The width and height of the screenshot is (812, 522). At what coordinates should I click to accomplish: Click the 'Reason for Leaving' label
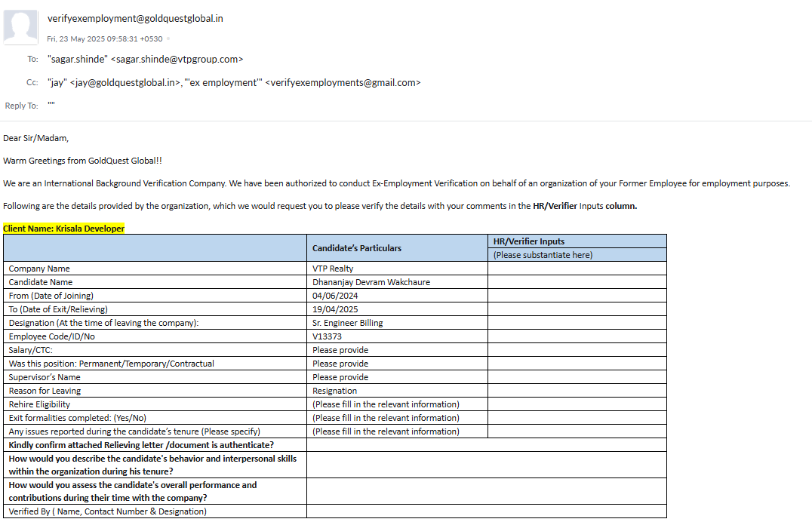click(x=45, y=391)
